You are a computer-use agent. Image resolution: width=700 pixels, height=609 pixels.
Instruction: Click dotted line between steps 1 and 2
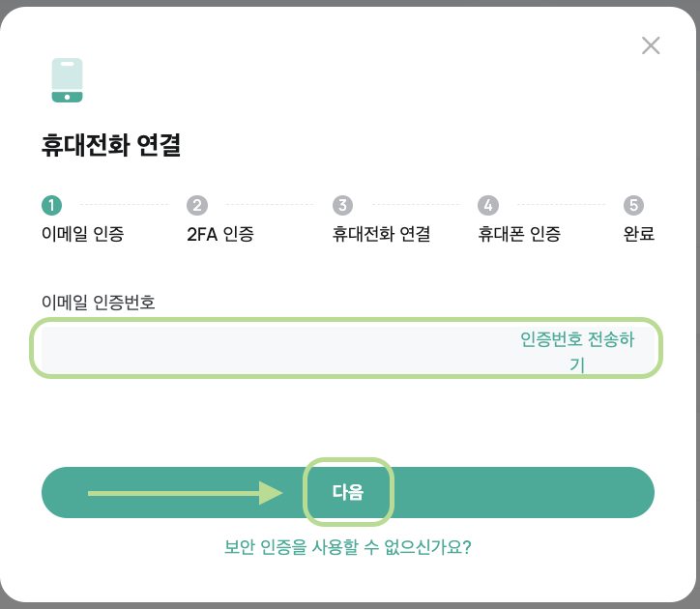click(124, 205)
